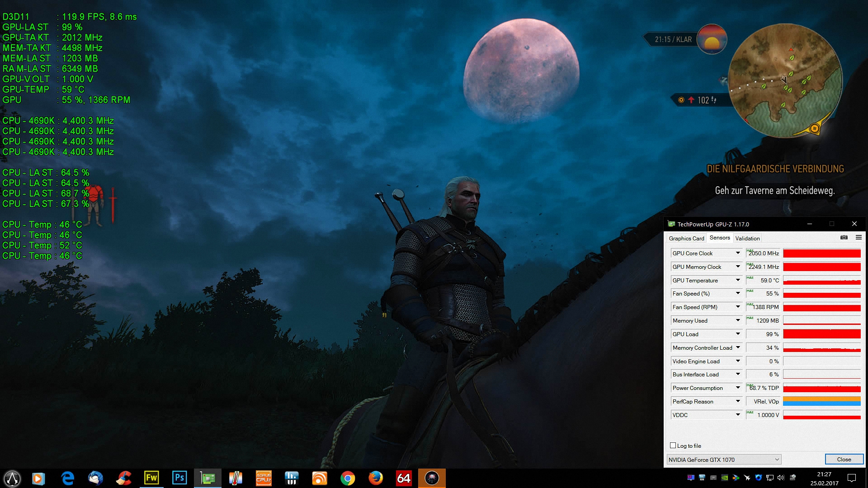Open CCleaner from the taskbar

[x=123, y=478]
